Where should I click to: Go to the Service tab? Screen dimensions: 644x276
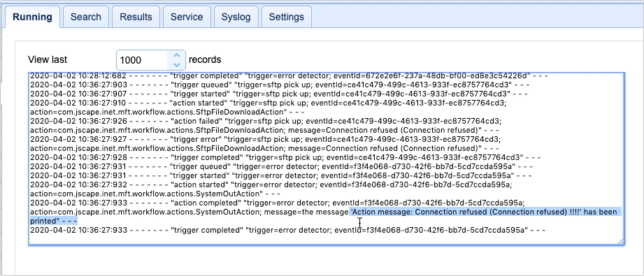[x=187, y=17]
